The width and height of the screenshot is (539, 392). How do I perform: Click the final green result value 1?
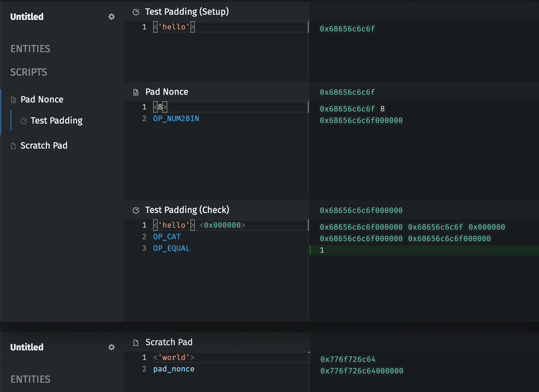pos(322,250)
